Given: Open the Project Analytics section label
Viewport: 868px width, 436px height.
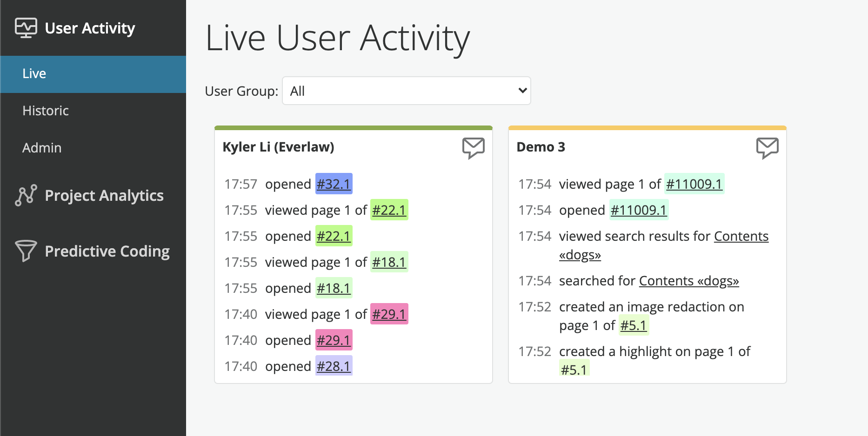Looking at the screenshot, I should coord(104,196).
